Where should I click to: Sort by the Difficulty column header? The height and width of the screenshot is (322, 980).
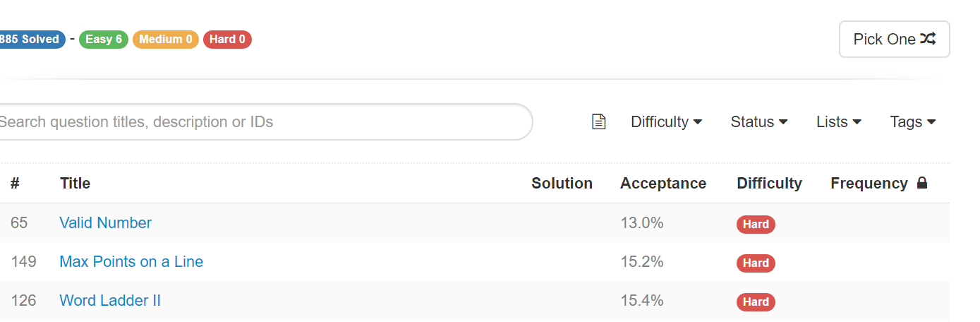769,184
